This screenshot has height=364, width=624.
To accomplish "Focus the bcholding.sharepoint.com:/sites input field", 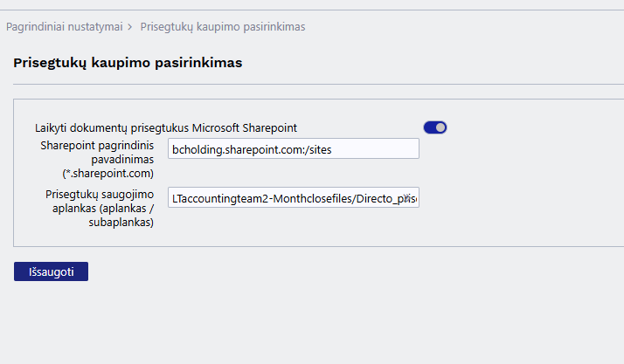I will click(x=293, y=149).
